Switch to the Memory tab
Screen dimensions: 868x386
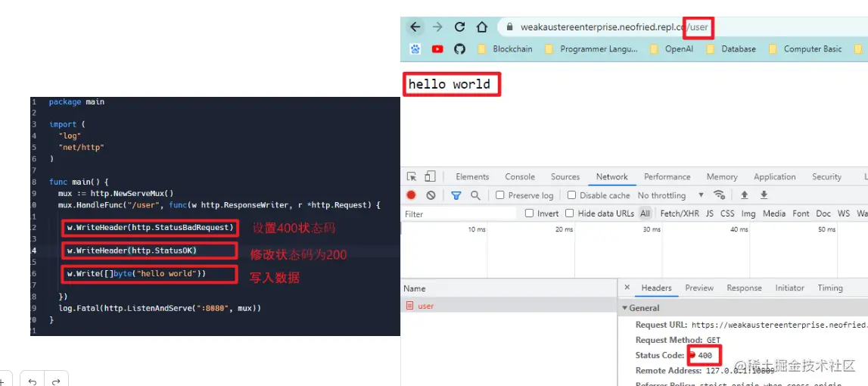coord(722,176)
